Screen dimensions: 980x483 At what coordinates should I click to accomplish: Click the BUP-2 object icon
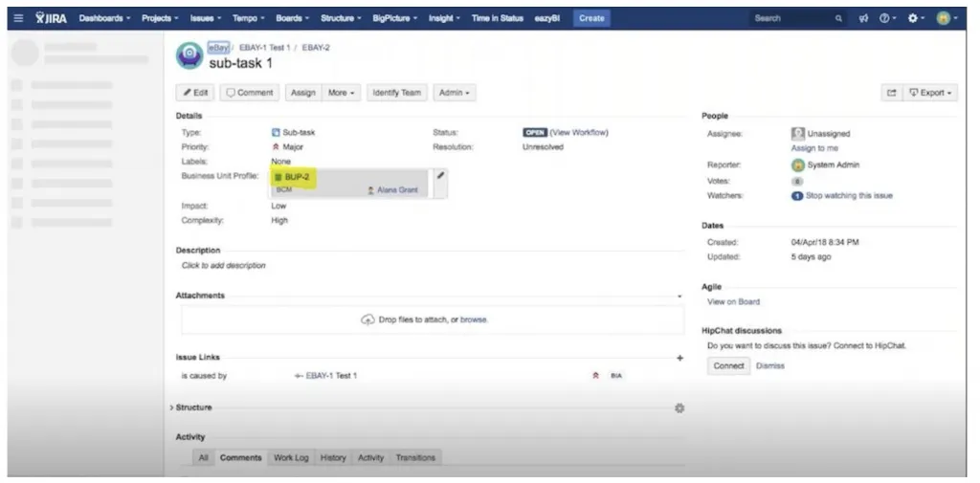pos(278,178)
